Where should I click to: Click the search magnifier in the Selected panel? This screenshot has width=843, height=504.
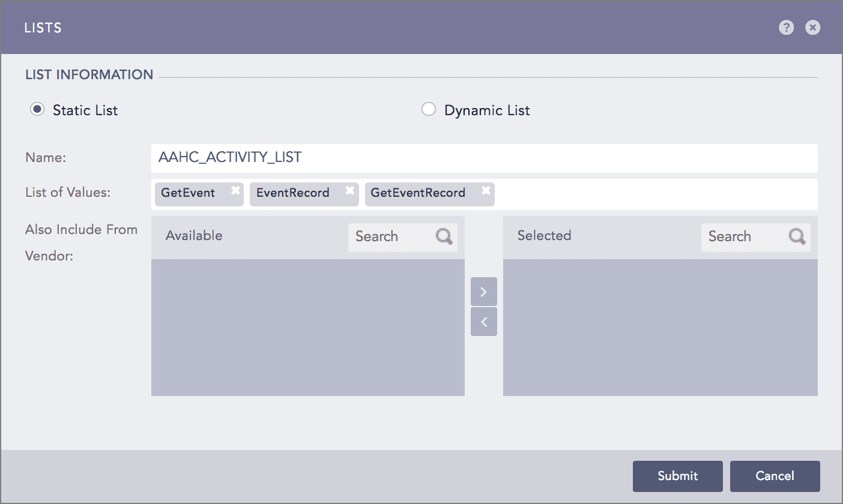coord(797,236)
